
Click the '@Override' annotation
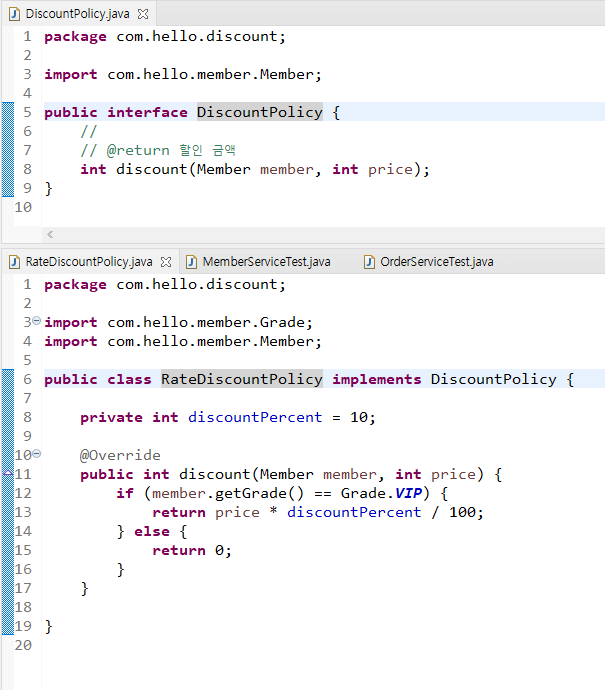click(x=120, y=455)
